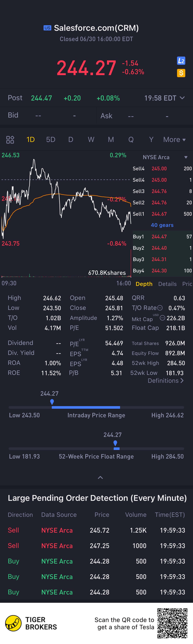Switch to the 5D chart tab
This screenshot has height=644, width=193.
[x=51, y=140]
